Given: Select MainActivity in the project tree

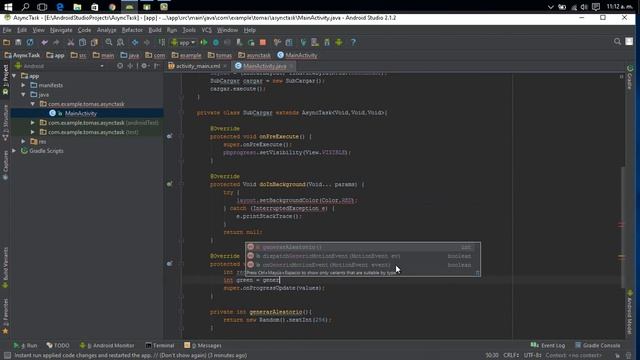Looking at the screenshot, I should click(x=80, y=113).
